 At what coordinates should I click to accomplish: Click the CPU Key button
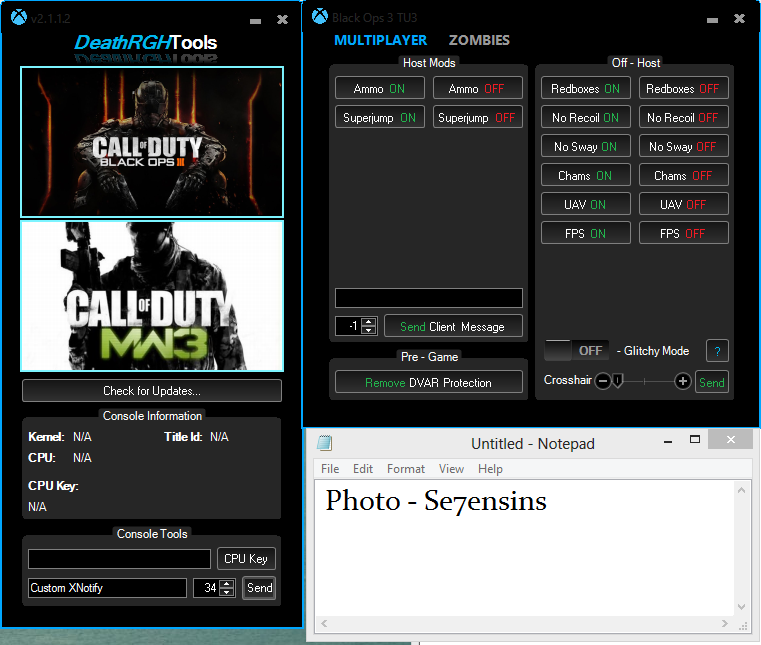coord(246,559)
